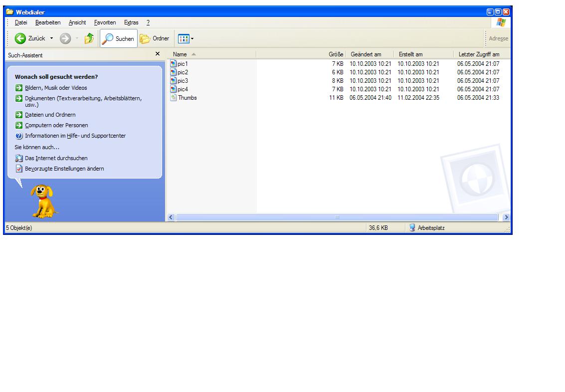Click green arrow icon beside Bildern, Musik

[x=19, y=88]
